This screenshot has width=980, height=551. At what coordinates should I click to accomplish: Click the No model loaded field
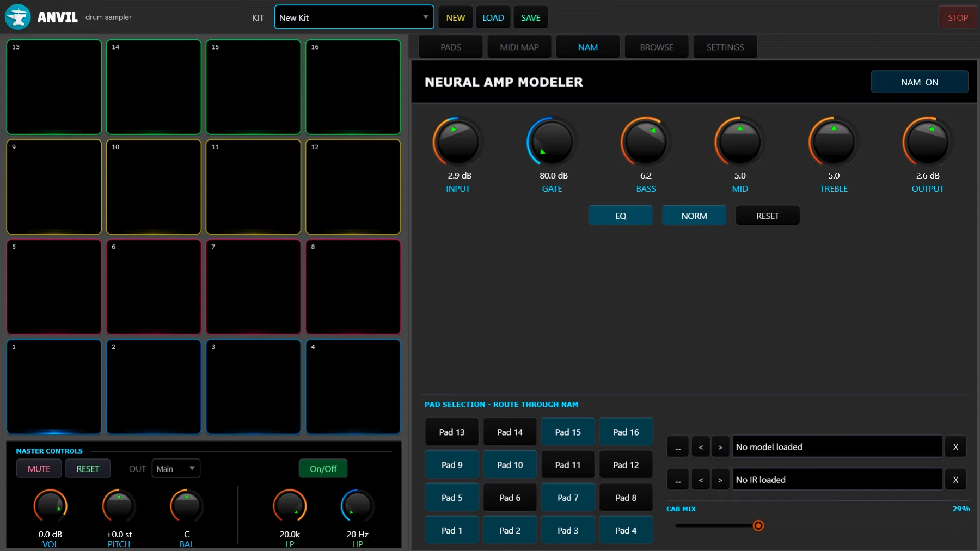837,447
